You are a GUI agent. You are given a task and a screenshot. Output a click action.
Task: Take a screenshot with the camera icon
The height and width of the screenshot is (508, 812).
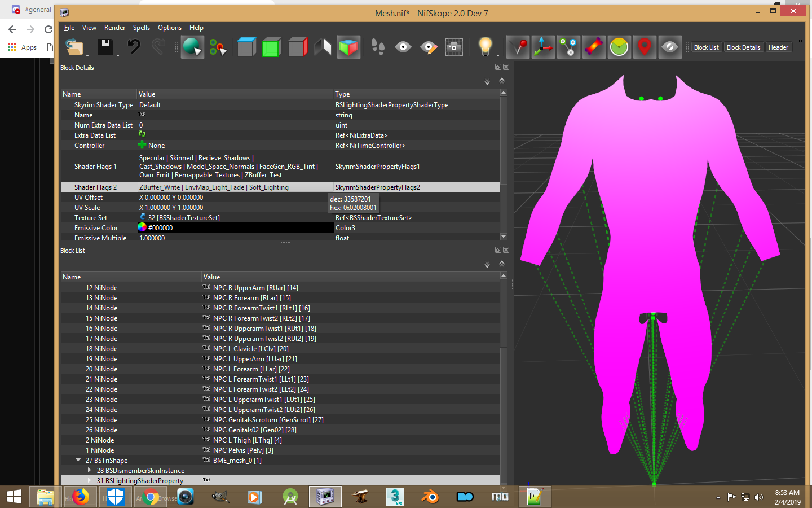click(x=454, y=47)
